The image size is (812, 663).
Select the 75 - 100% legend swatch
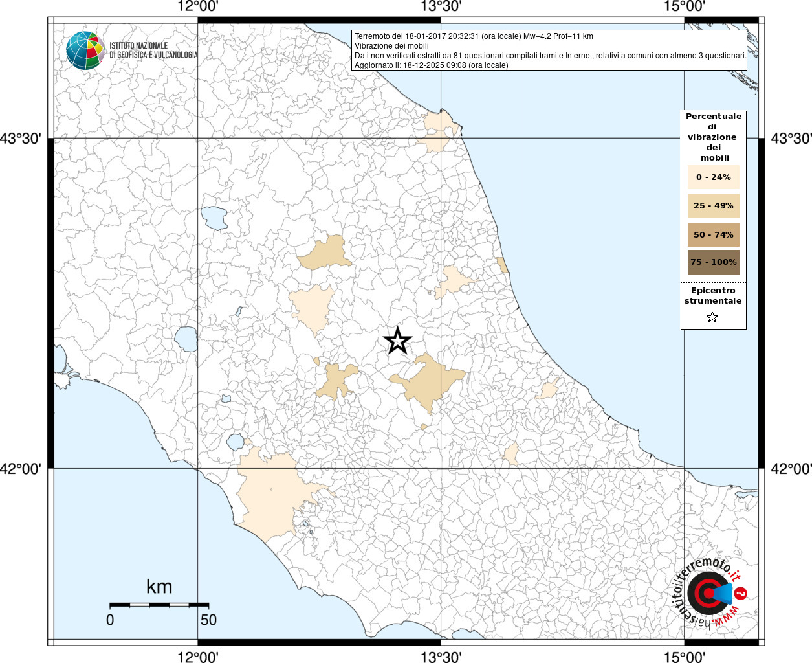[713, 262]
